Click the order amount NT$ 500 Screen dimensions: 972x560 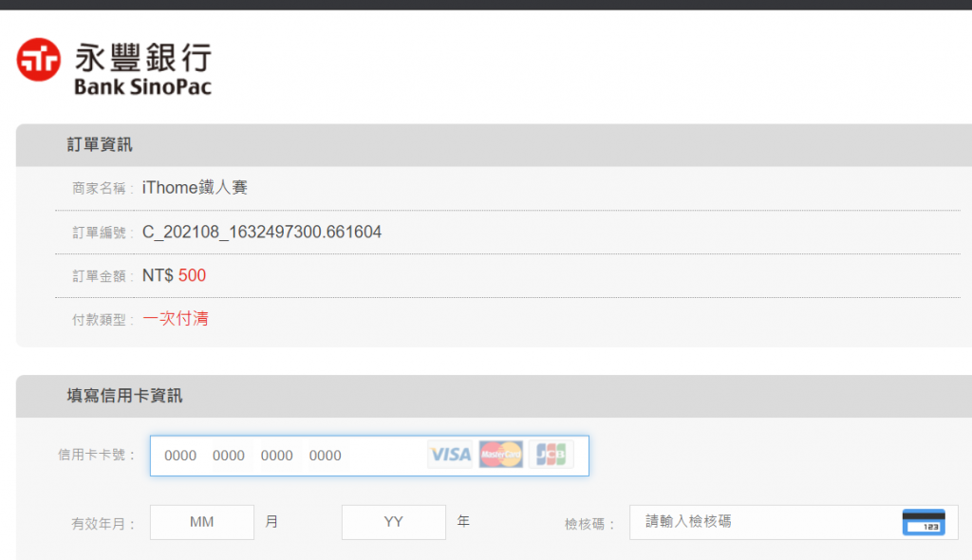click(175, 275)
